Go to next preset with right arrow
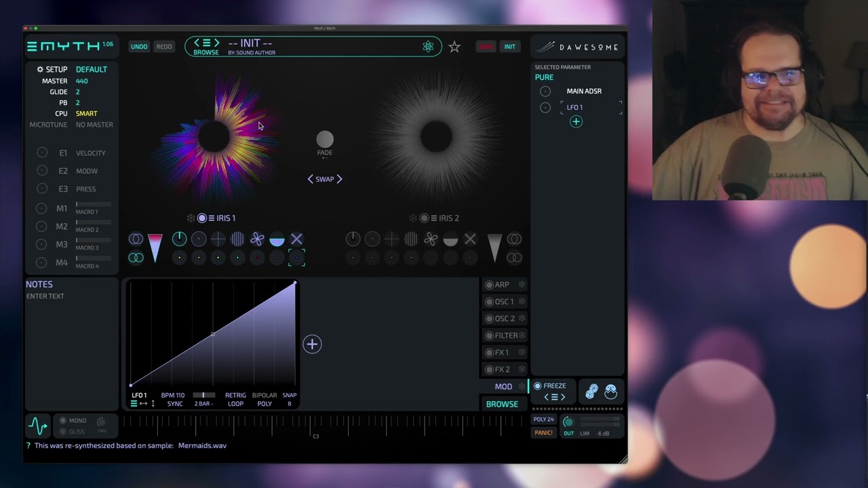868x488 pixels. tap(216, 43)
